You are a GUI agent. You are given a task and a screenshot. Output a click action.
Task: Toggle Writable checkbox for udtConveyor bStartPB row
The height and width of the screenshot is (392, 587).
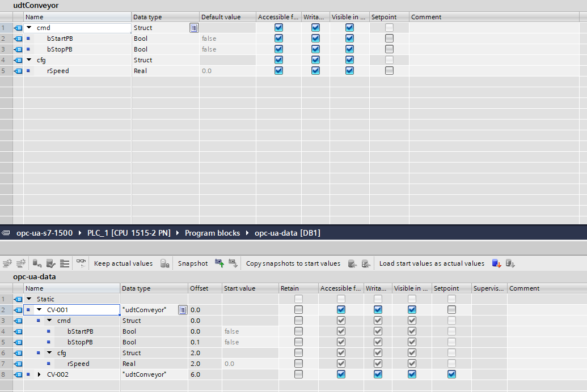click(315, 38)
